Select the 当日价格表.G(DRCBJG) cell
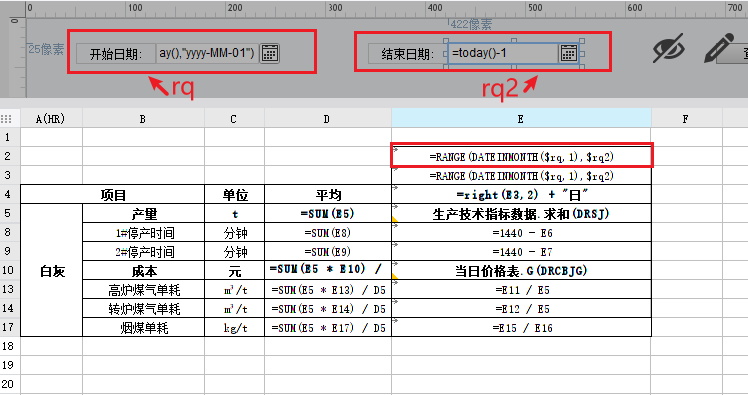748x395 pixels. 521,270
